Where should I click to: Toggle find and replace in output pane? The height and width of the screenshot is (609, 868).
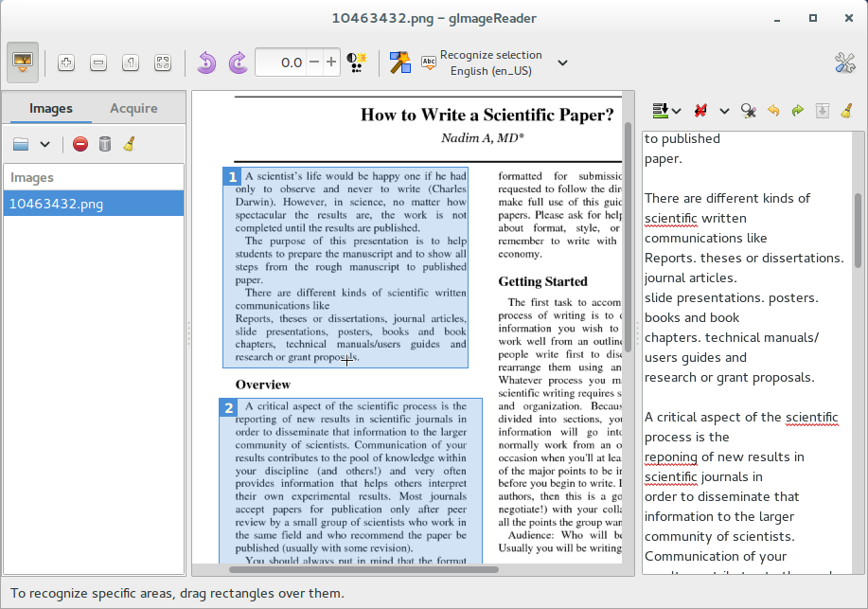point(748,111)
